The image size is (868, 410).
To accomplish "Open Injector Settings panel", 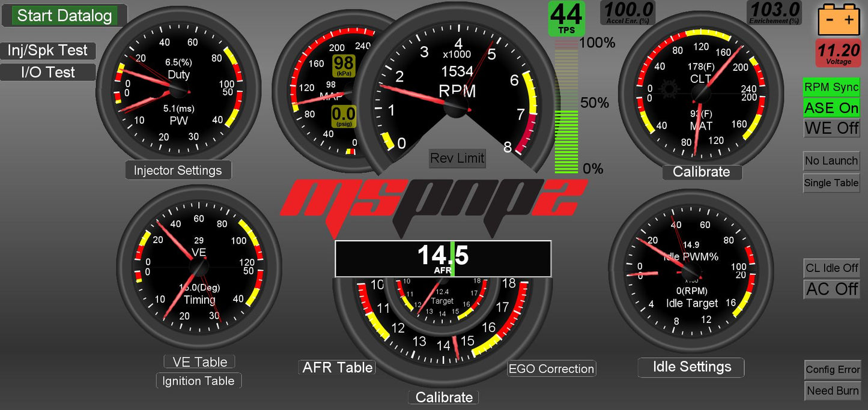I will pyautogui.click(x=178, y=170).
